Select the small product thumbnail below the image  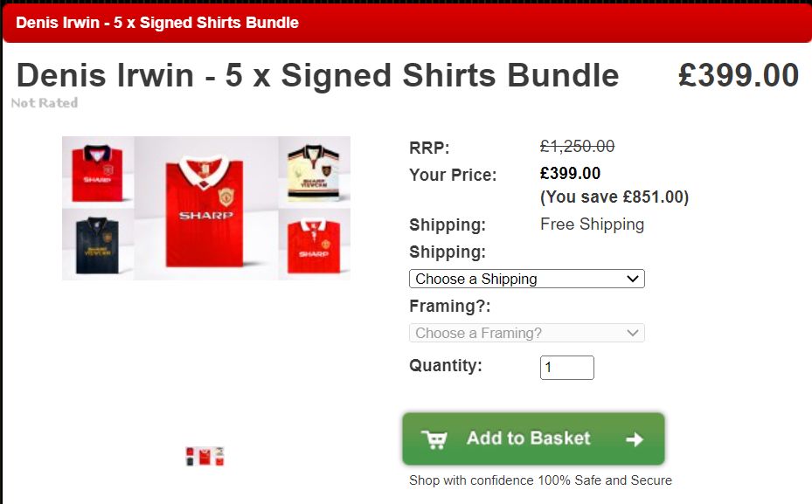pyautogui.click(x=205, y=456)
